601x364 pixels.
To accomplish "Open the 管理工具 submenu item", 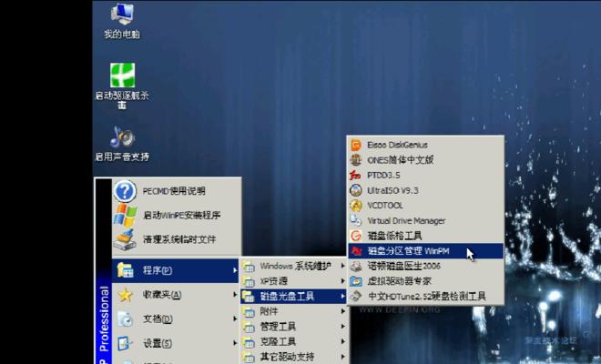I will point(293,327).
